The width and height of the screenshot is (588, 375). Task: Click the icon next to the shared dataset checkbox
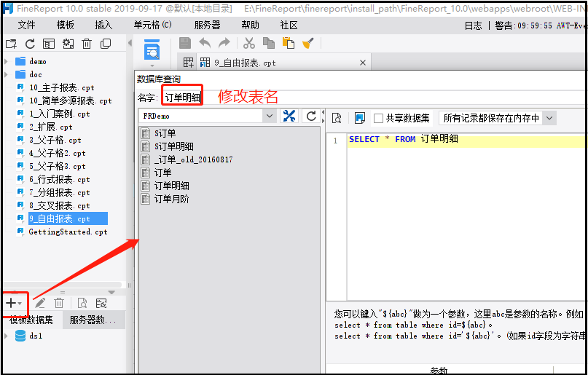(360, 119)
